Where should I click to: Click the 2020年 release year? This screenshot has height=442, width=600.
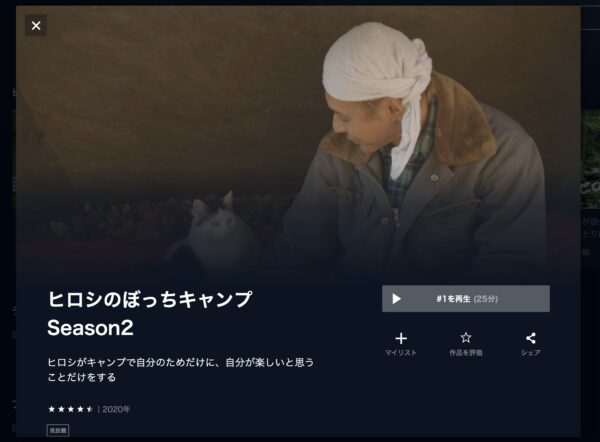(116, 409)
